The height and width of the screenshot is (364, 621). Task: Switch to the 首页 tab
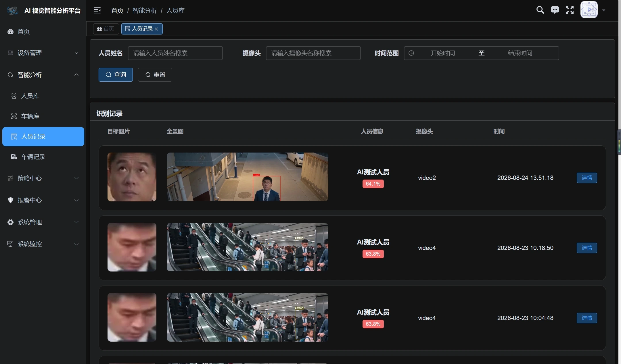click(x=106, y=29)
